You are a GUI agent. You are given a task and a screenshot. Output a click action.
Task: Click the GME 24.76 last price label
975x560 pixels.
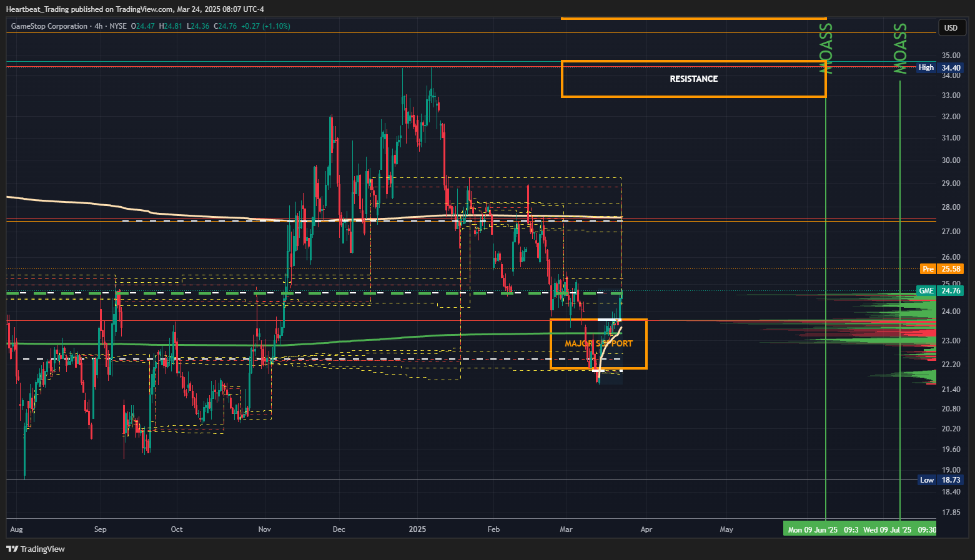point(940,291)
